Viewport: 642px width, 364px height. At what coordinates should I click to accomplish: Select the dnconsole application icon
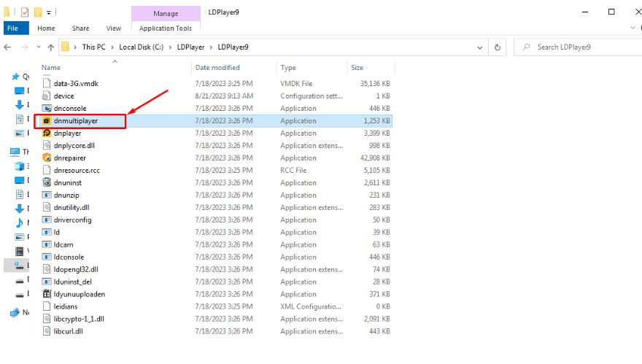coord(47,109)
